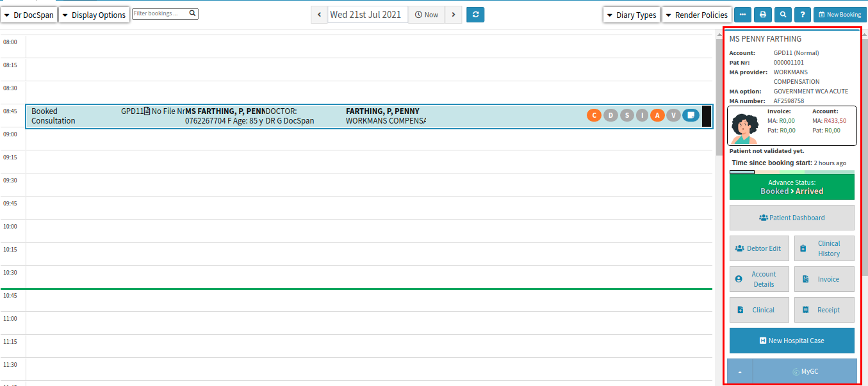Toggle the orange A status badge

click(x=657, y=115)
